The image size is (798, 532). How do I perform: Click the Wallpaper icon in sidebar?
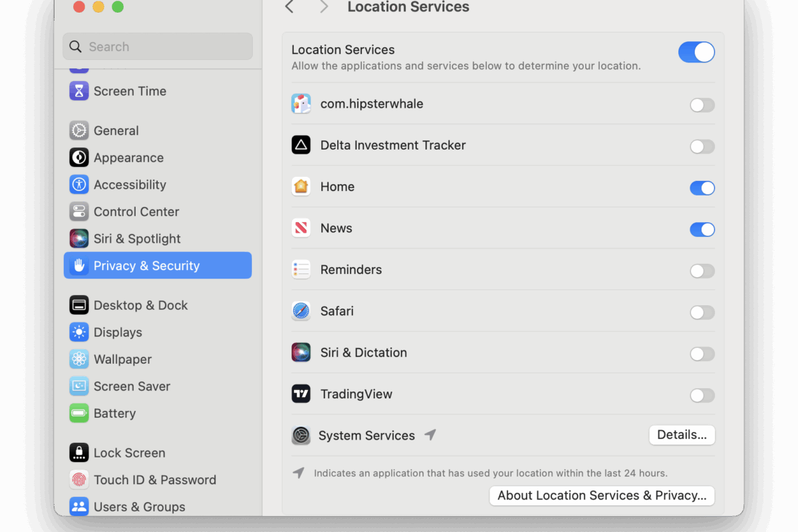pos(79,359)
